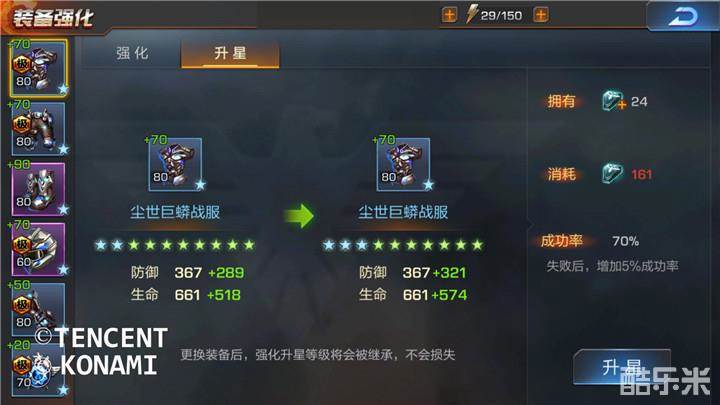720x405 pixels.
Task: Tap the lightning energy icon
Action: (472, 14)
